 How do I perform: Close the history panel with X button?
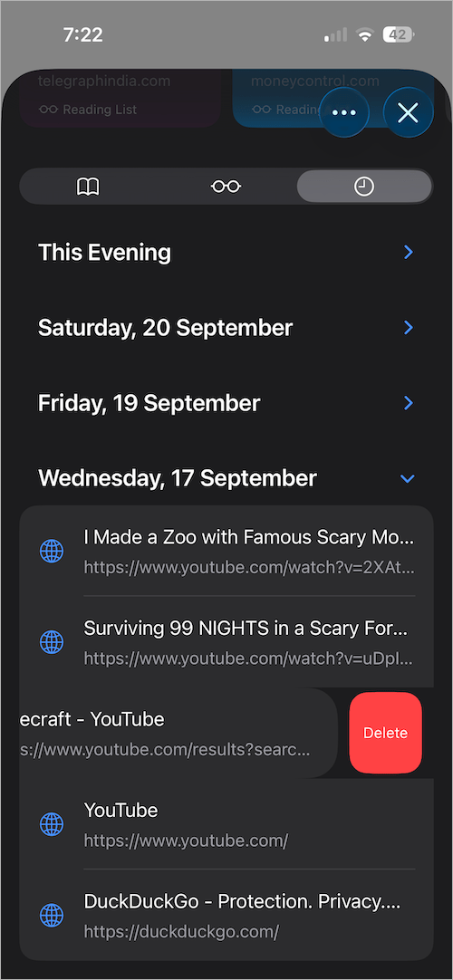408,112
